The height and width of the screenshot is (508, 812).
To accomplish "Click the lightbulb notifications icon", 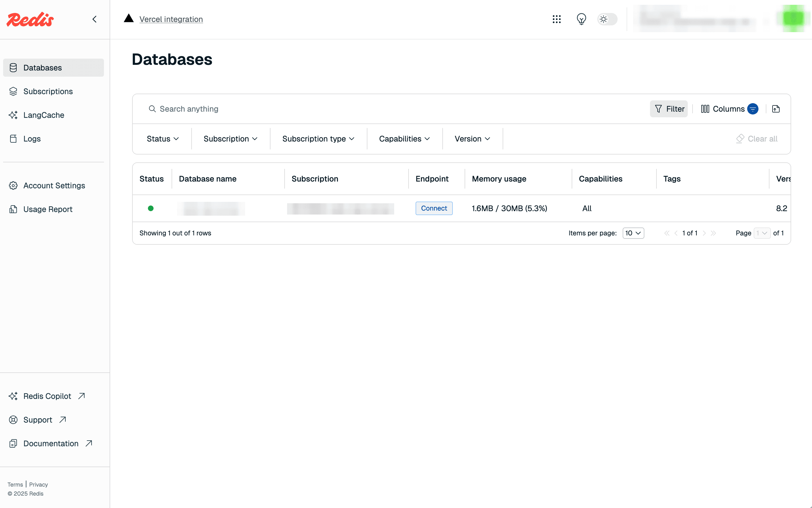I will tap(581, 19).
